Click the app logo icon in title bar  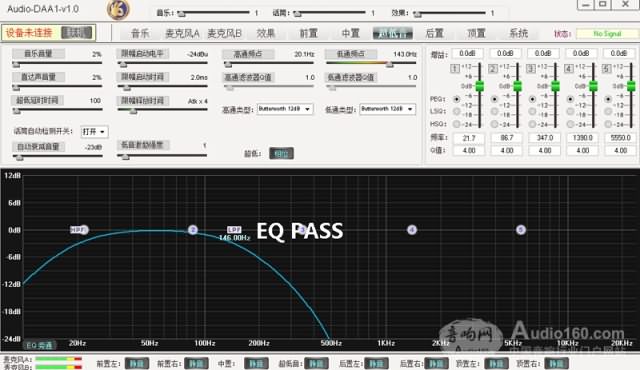(x=118, y=9)
